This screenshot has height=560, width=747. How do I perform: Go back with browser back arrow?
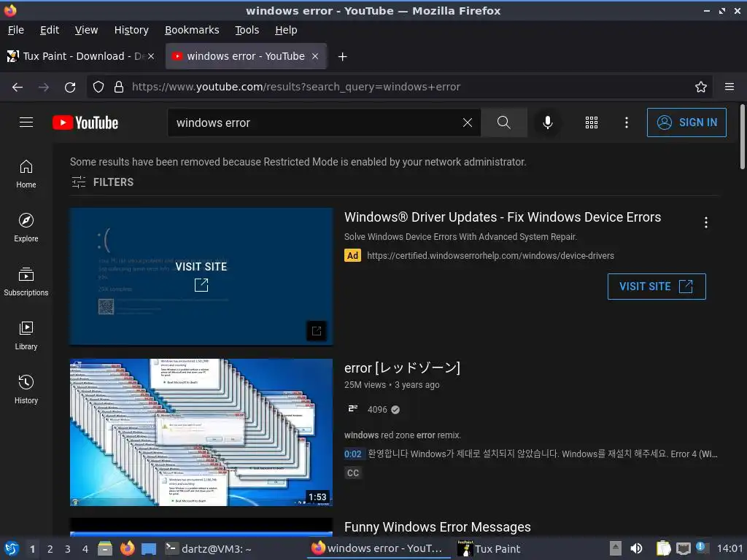pos(18,87)
